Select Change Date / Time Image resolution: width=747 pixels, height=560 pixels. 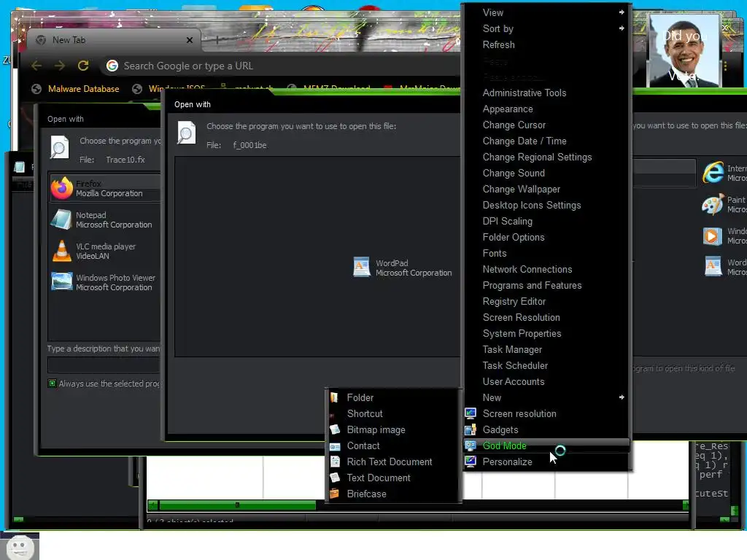[x=546, y=141]
